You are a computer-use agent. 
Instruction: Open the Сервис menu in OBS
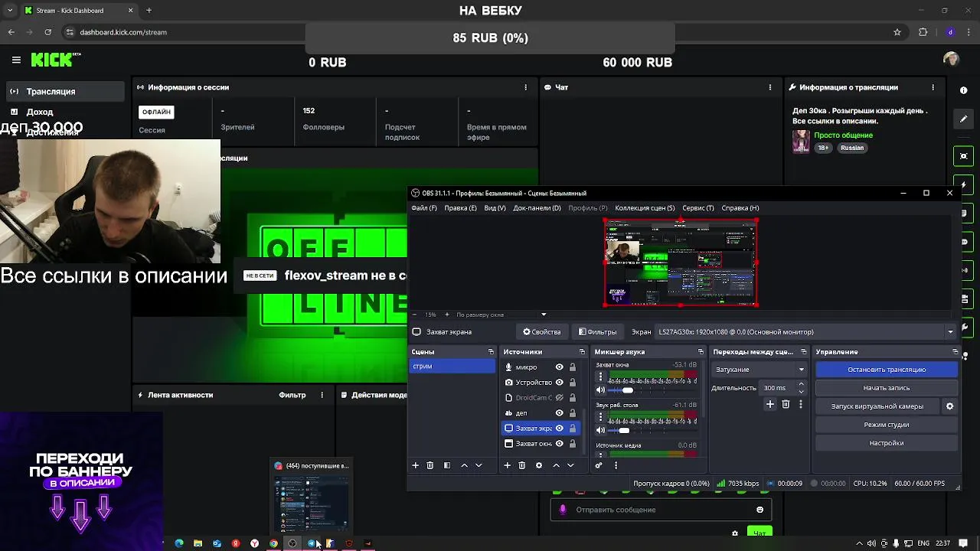tap(698, 208)
